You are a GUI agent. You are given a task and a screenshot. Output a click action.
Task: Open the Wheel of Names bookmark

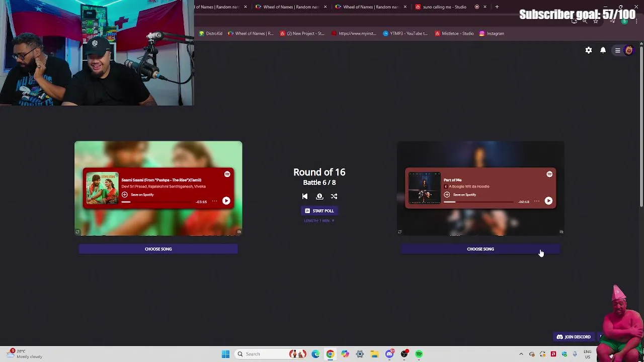pyautogui.click(x=251, y=34)
